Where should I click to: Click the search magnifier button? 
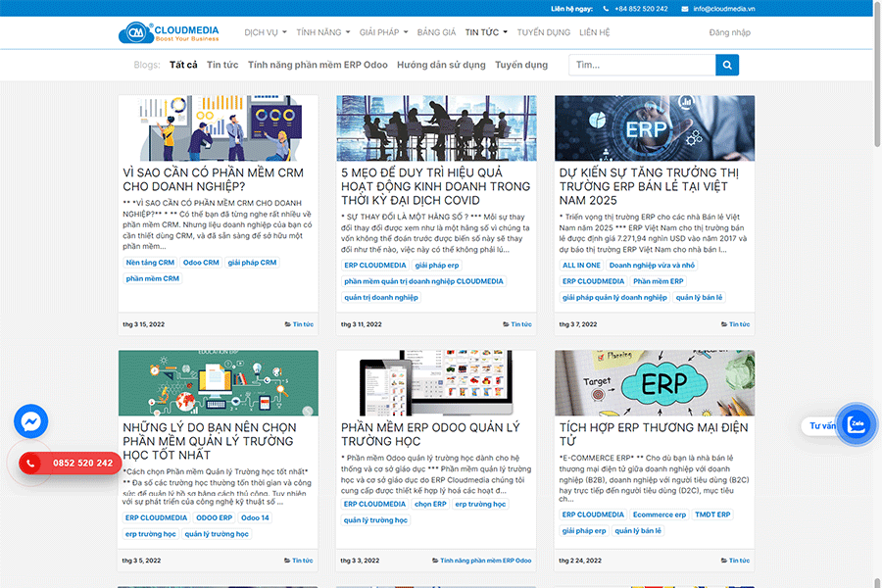(727, 66)
